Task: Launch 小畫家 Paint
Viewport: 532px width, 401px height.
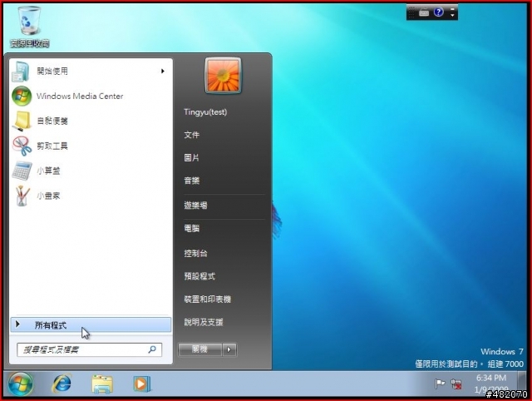Action: tap(91, 196)
